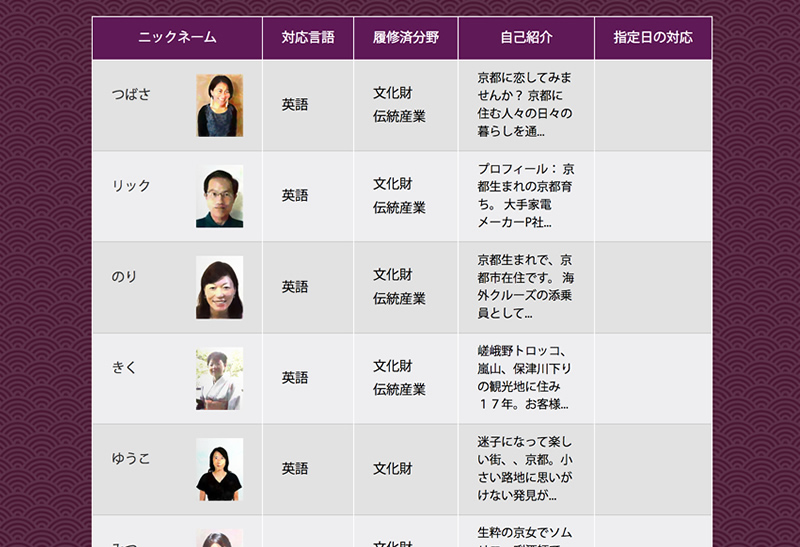Click 英語 in つばさ's row
This screenshot has height=547, width=800.
pyautogui.click(x=295, y=105)
